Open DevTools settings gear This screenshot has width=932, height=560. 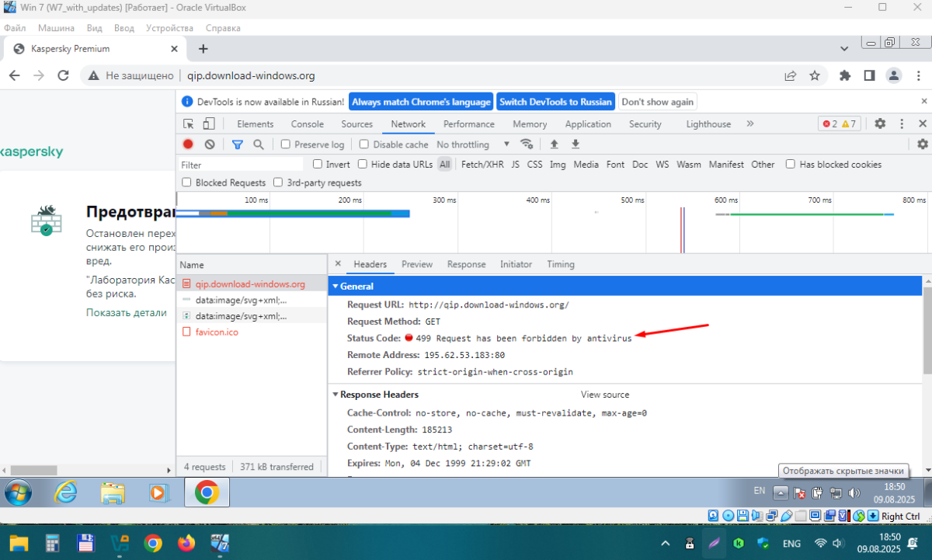tap(880, 124)
